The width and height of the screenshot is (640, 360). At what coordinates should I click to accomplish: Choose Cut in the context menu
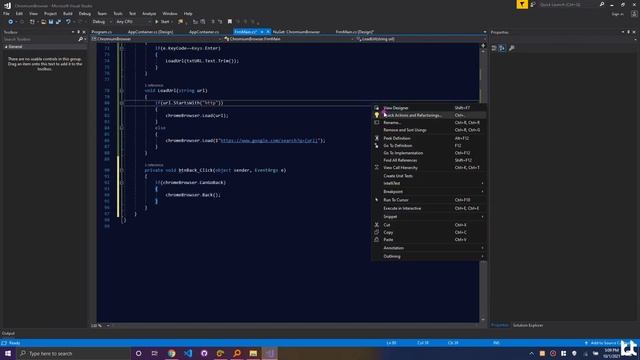point(428,225)
